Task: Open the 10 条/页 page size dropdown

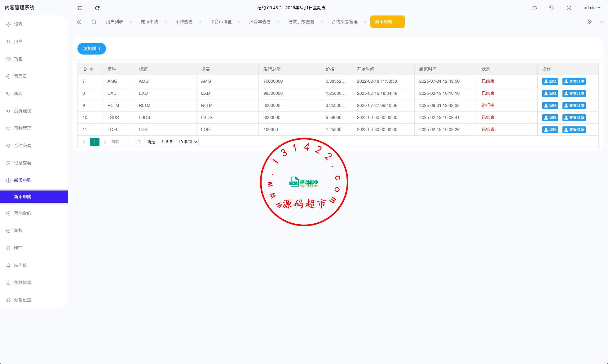Action: [187, 142]
